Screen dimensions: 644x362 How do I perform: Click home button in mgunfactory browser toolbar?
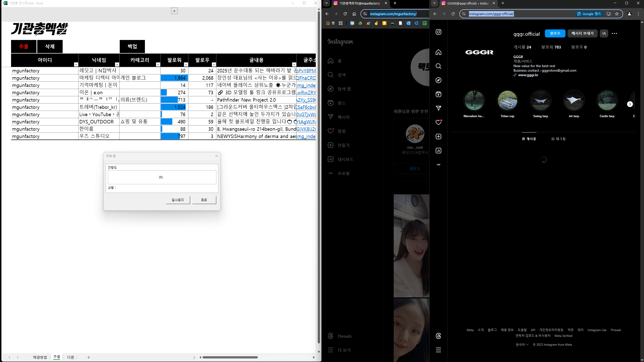(x=354, y=14)
